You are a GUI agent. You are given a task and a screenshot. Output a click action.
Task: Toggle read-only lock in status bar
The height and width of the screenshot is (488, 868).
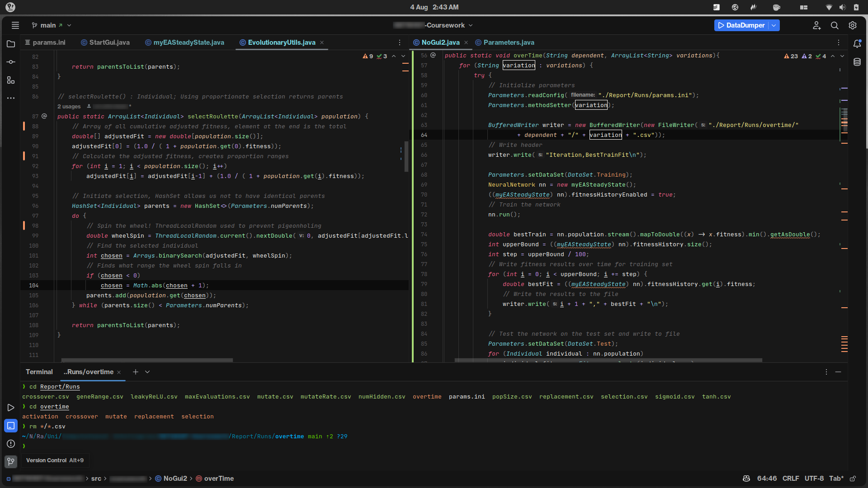pyautogui.click(x=853, y=479)
